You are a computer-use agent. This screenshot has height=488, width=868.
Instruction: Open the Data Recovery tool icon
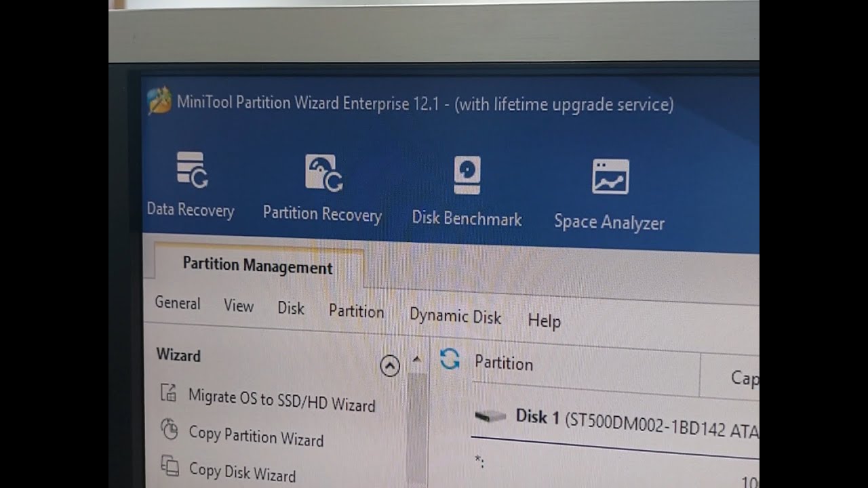(192, 169)
